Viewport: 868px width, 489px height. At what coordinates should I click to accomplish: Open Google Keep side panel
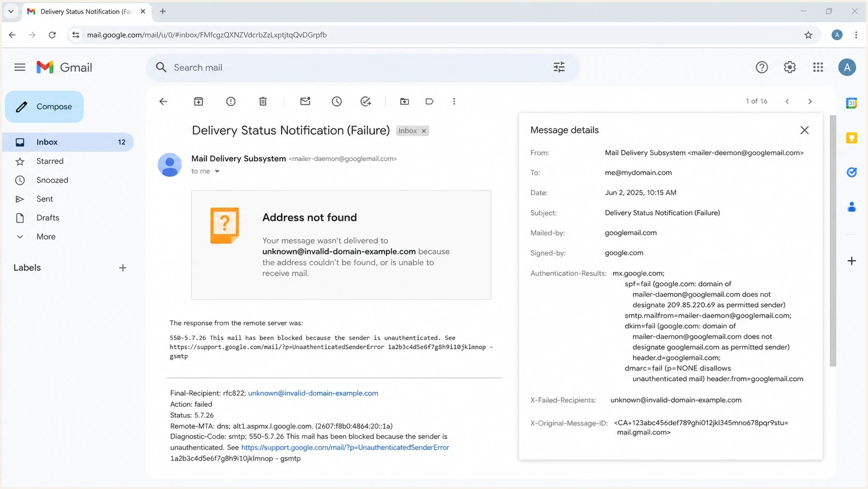(x=851, y=138)
